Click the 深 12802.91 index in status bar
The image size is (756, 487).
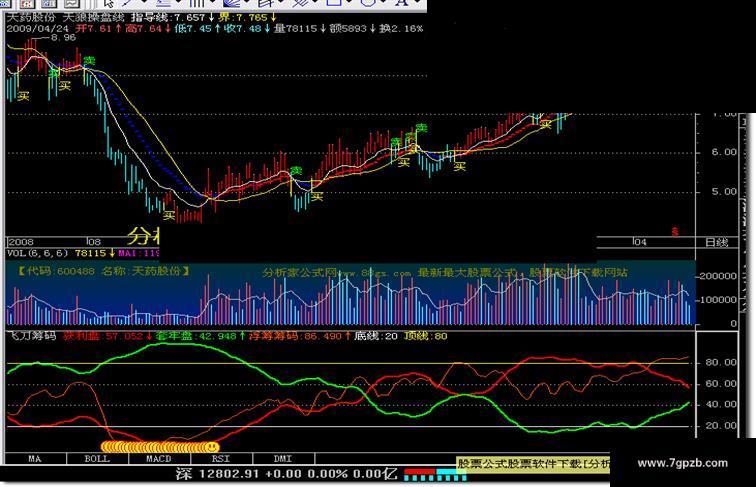click(217, 474)
